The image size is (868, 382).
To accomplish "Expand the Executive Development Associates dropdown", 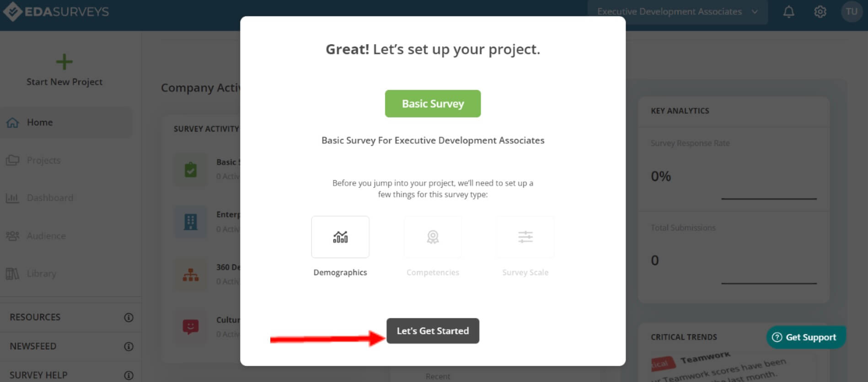I will [677, 12].
